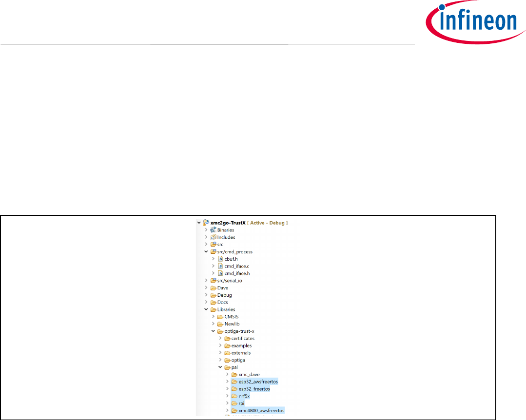Expand the Dave folder arrow
This screenshot has width=526, height=420.
206,287
